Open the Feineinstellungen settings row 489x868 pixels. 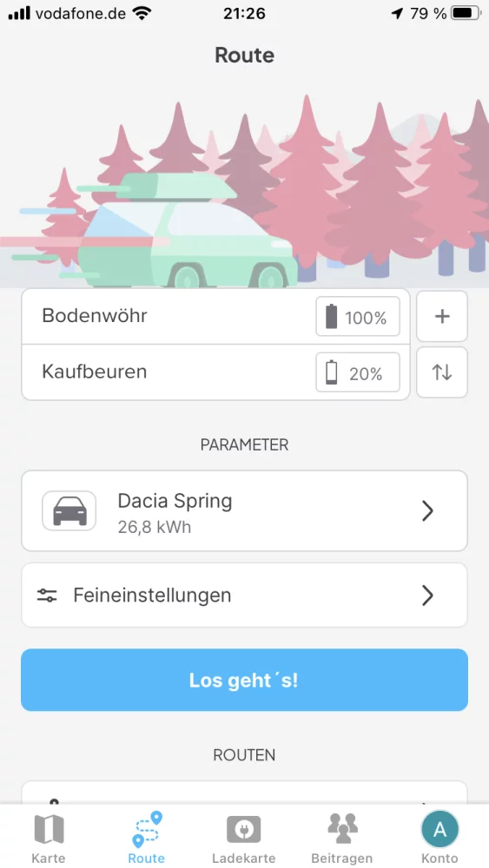pos(244,595)
